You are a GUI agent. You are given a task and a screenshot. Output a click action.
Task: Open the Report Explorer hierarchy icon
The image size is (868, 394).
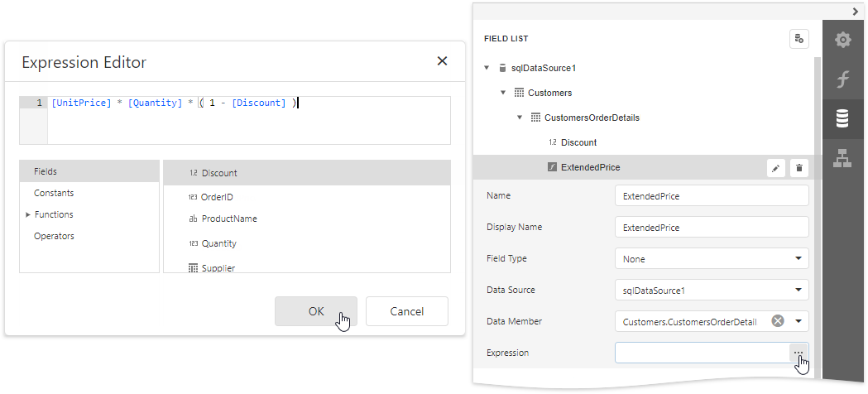click(x=842, y=158)
